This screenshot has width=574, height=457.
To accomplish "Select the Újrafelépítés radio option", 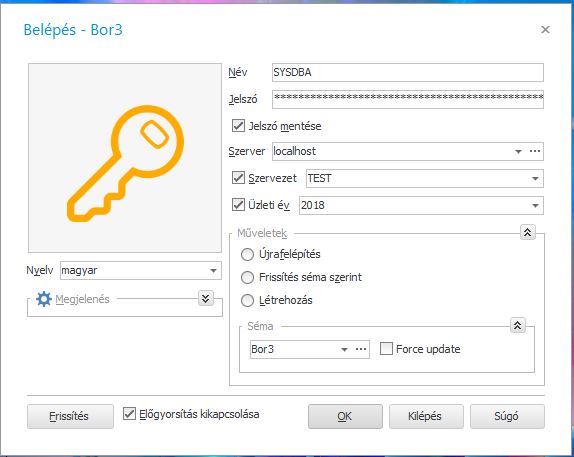I will point(247,254).
